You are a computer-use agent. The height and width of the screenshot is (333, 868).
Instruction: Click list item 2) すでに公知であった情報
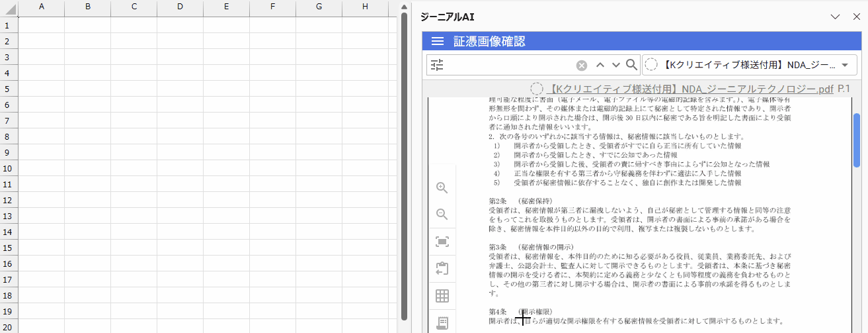pos(585,154)
